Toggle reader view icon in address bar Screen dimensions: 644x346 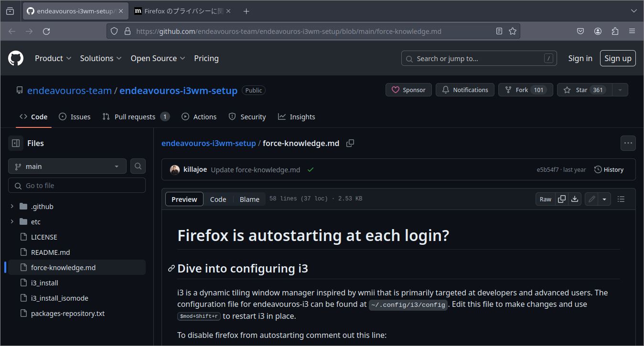click(499, 31)
